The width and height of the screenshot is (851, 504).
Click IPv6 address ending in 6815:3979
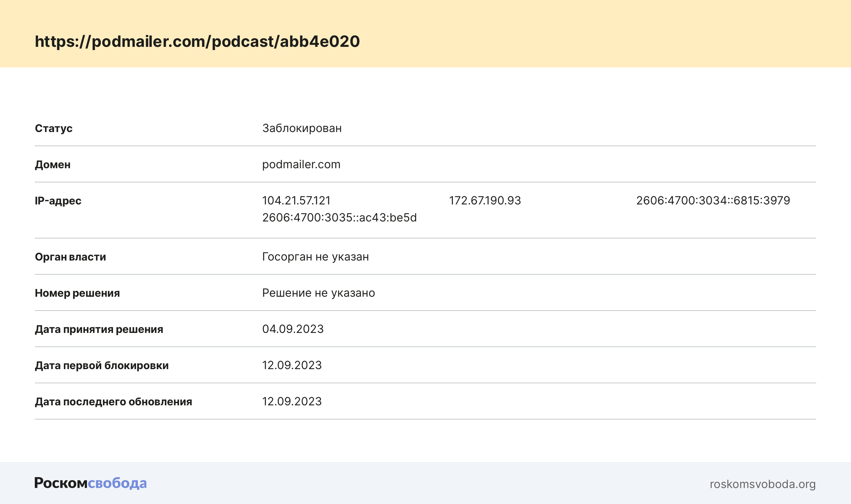713,201
